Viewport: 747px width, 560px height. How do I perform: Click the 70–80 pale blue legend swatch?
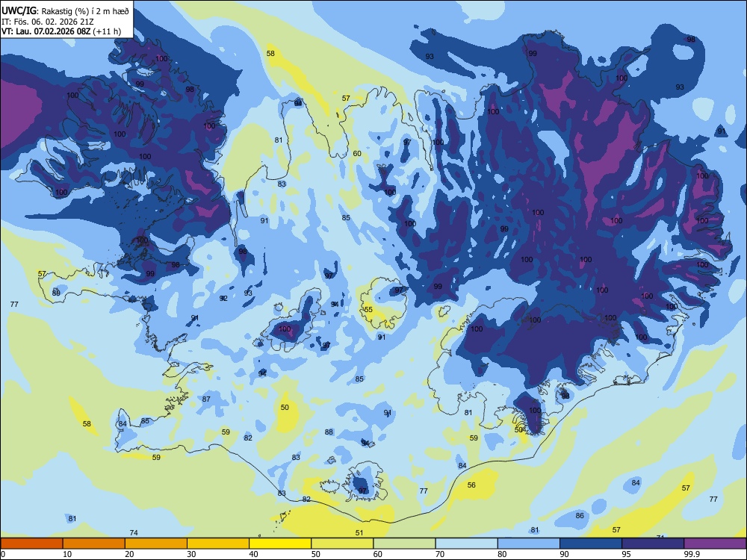(466, 544)
